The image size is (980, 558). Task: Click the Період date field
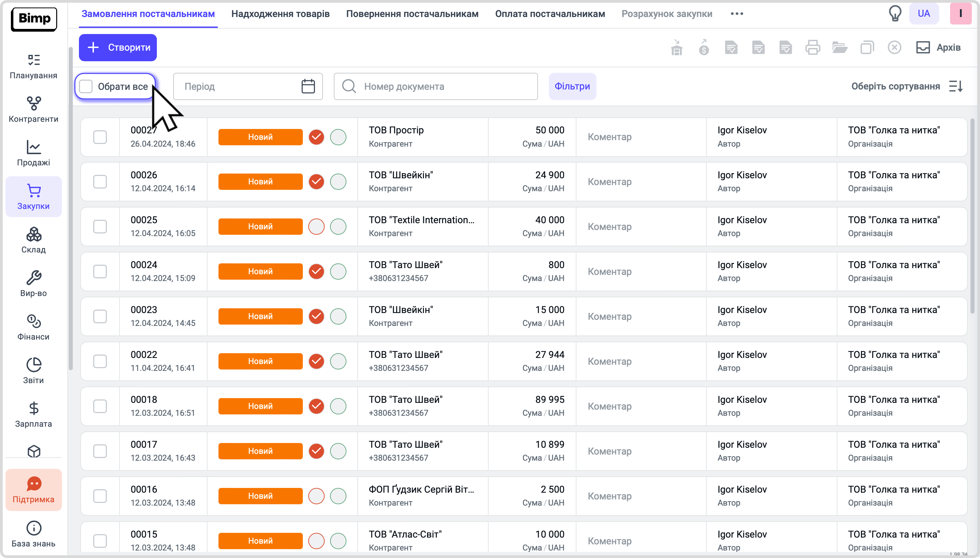pos(248,86)
